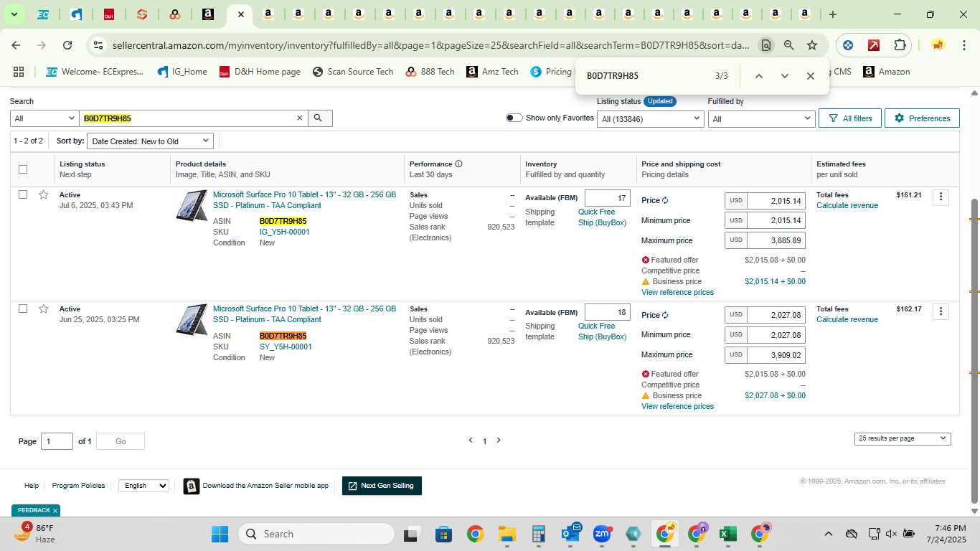The width and height of the screenshot is (980, 551).
Task: Open IG_Home bookmark
Action: pos(182,72)
